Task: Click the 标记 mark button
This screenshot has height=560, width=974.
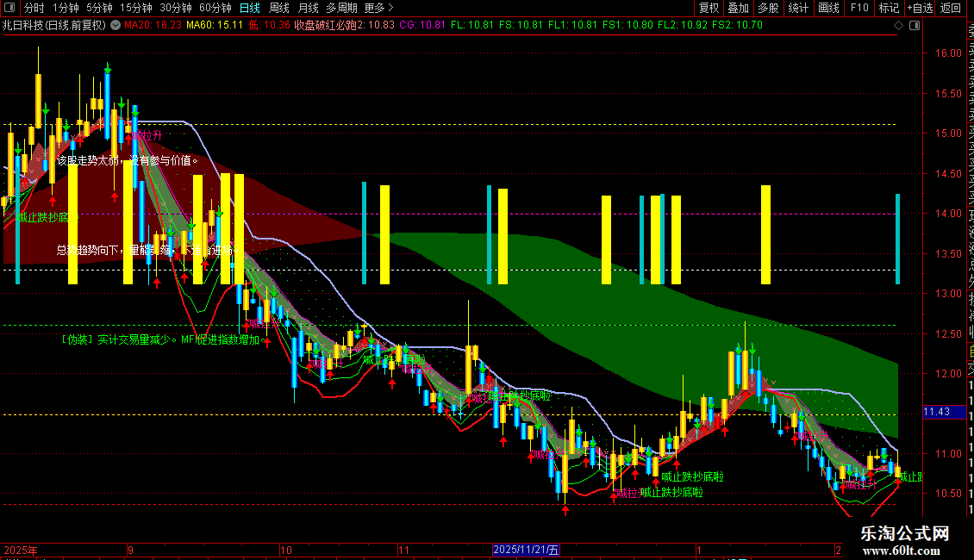Action: (x=889, y=8)
